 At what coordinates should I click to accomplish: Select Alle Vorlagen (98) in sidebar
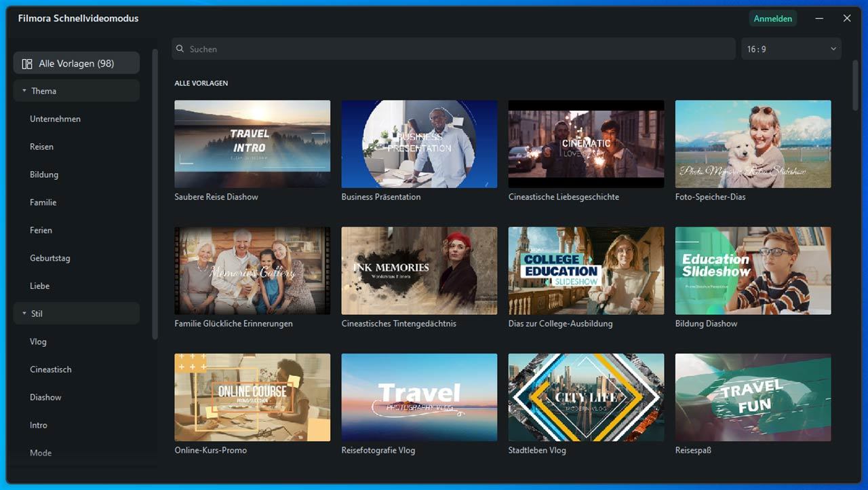click(x=77, y=63)
